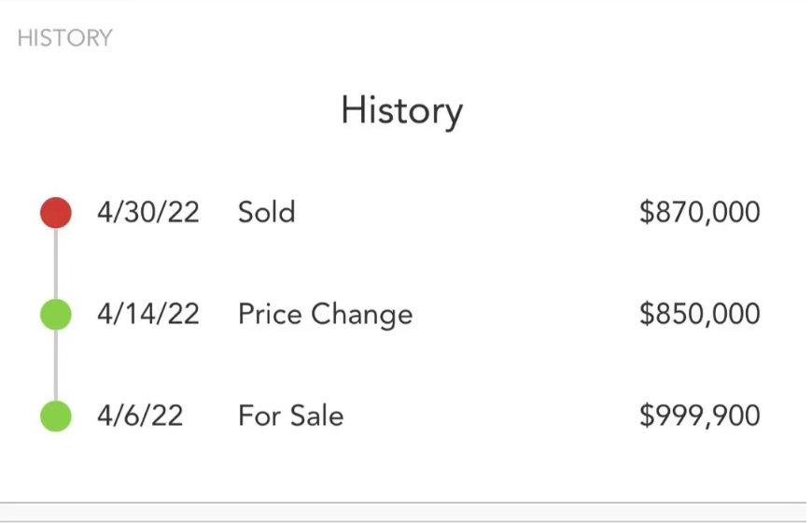Click blank space in the For Sale row
The image size is (812, 523).
pos(491,416)
